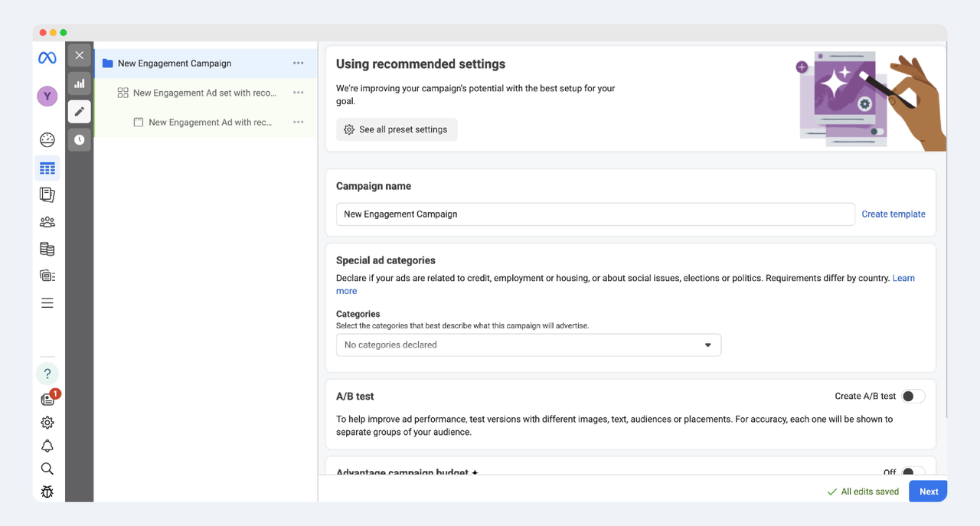Click the Help question mark icon

click(x=47, y=374)
